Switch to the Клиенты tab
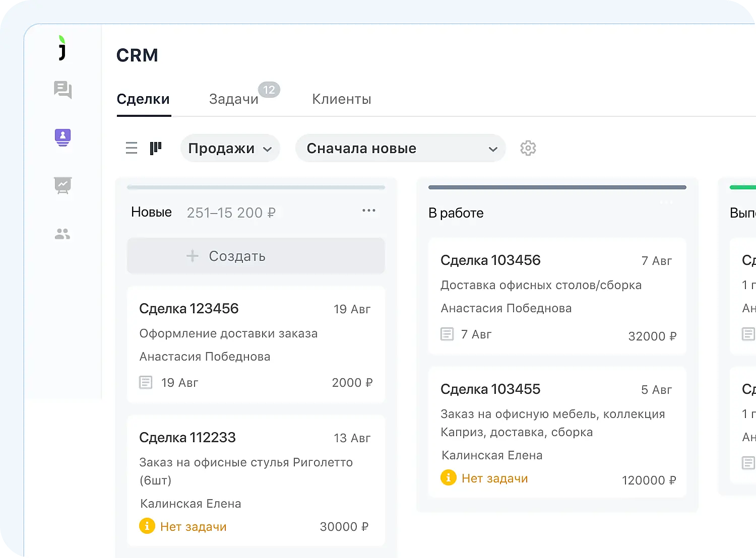Viewport: 756px width, 558px height. click(341, 99)
